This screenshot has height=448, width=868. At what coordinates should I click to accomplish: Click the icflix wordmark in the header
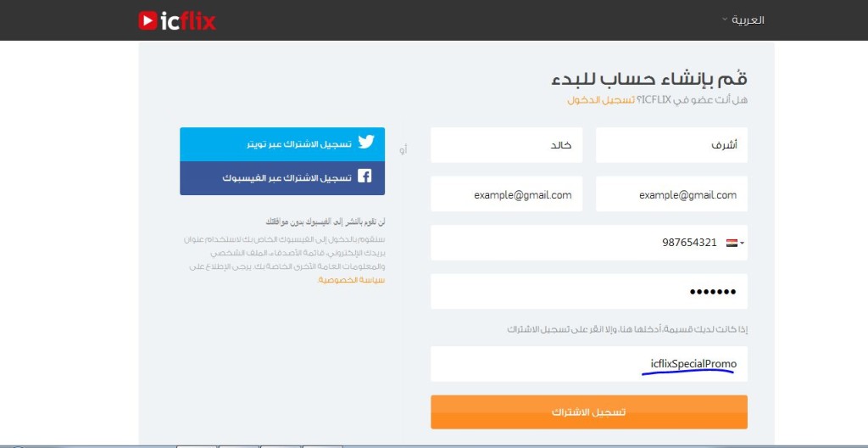tap(186, 20)
